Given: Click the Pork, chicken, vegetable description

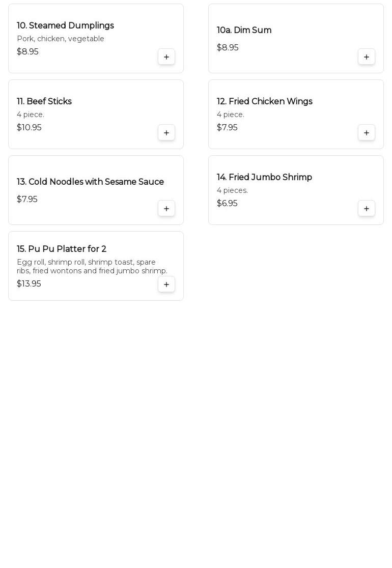Looking at the screenshot, I should [61, 39].
